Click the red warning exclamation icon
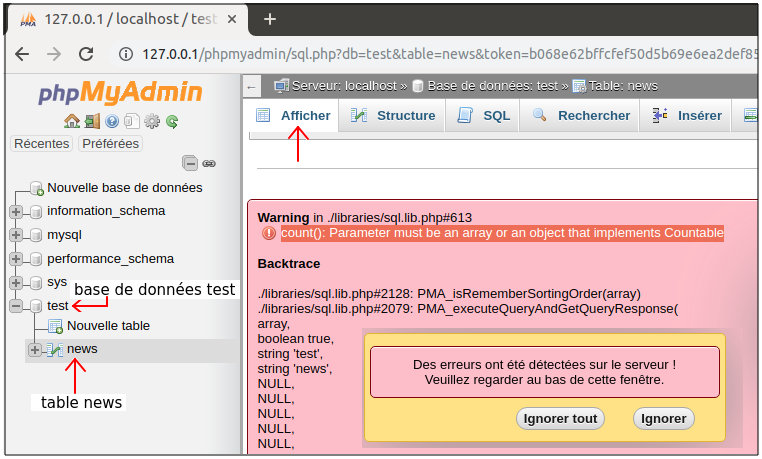This screenshot has width=762, height=459. pyautogui.click(x=269, y=233)
